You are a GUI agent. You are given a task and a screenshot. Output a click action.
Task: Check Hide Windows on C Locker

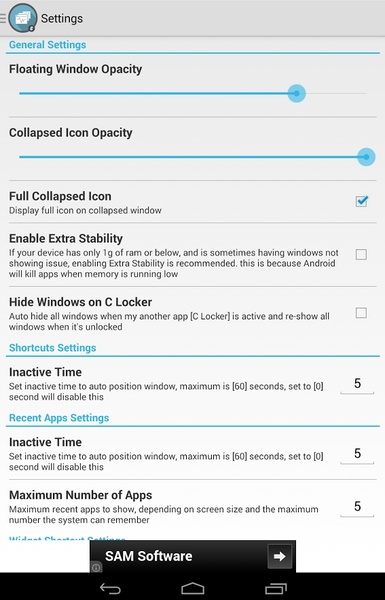pos(361,313)
